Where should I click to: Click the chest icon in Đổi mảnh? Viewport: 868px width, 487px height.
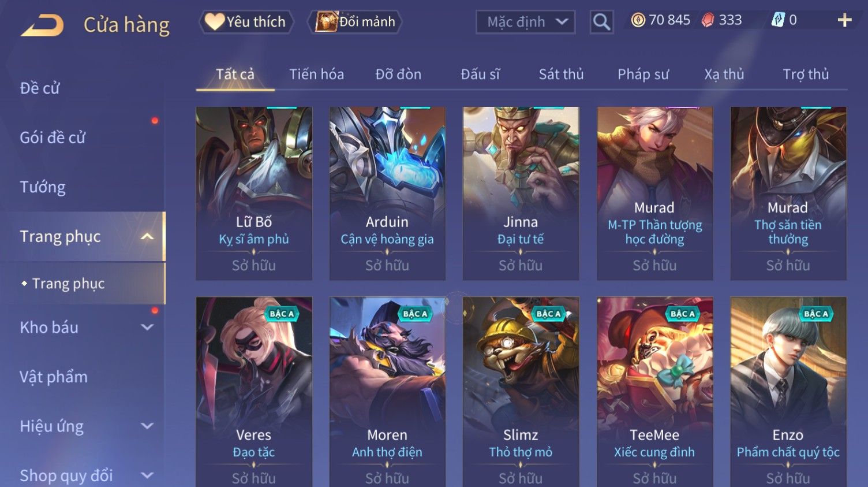(x=326, y=22)
